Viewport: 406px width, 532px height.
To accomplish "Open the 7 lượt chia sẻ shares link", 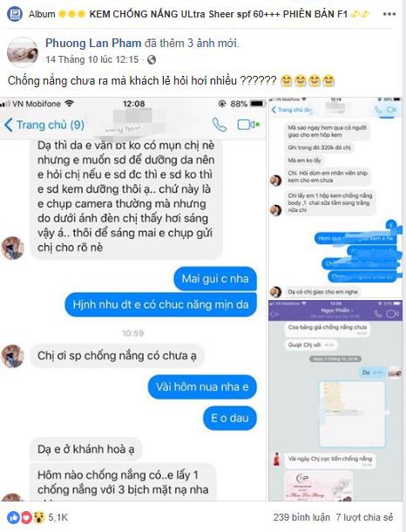I will [x=364, y=517].
